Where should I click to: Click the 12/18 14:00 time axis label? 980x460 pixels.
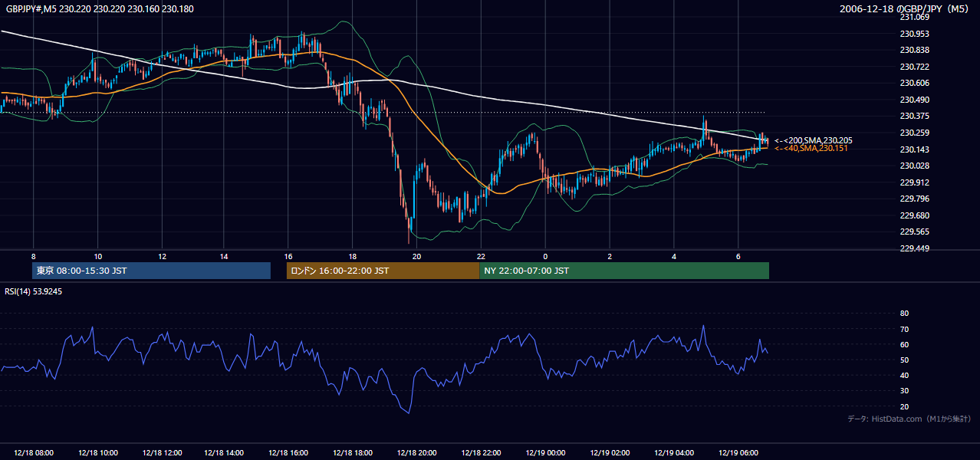225,453
